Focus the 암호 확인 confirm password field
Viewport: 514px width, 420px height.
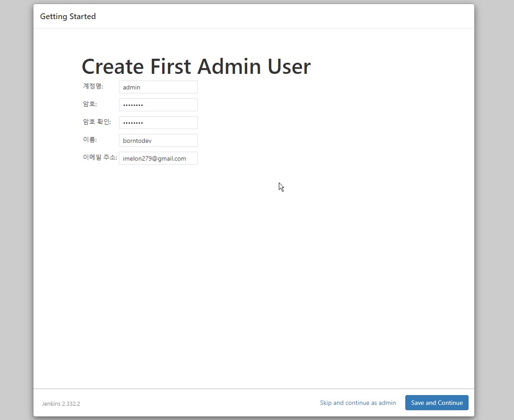[158, 122]
